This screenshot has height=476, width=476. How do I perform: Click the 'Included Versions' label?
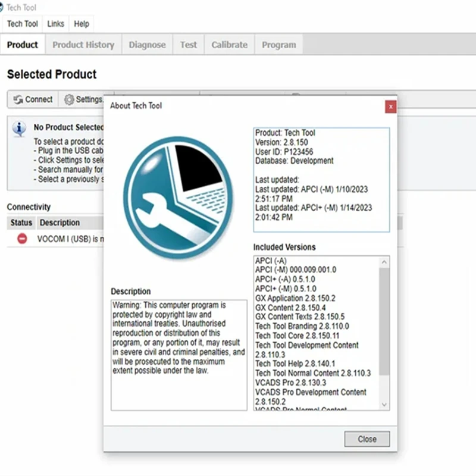(284, 247)
